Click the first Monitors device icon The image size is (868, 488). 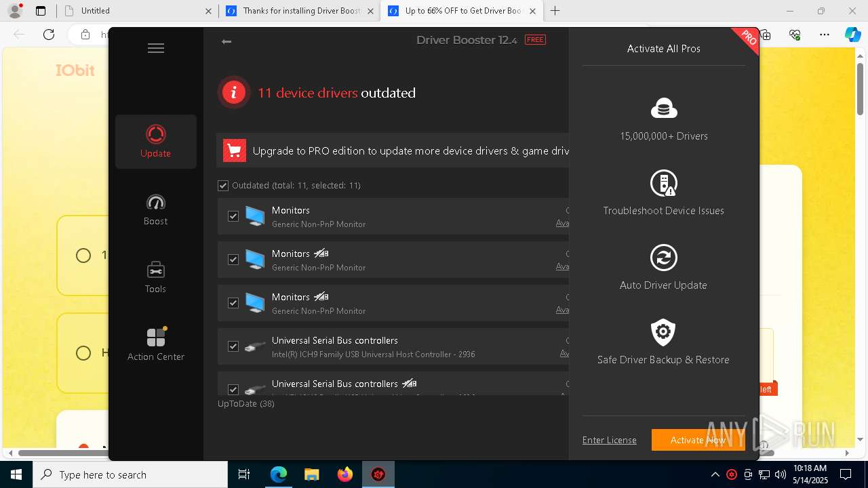click(x=255, y=216)
